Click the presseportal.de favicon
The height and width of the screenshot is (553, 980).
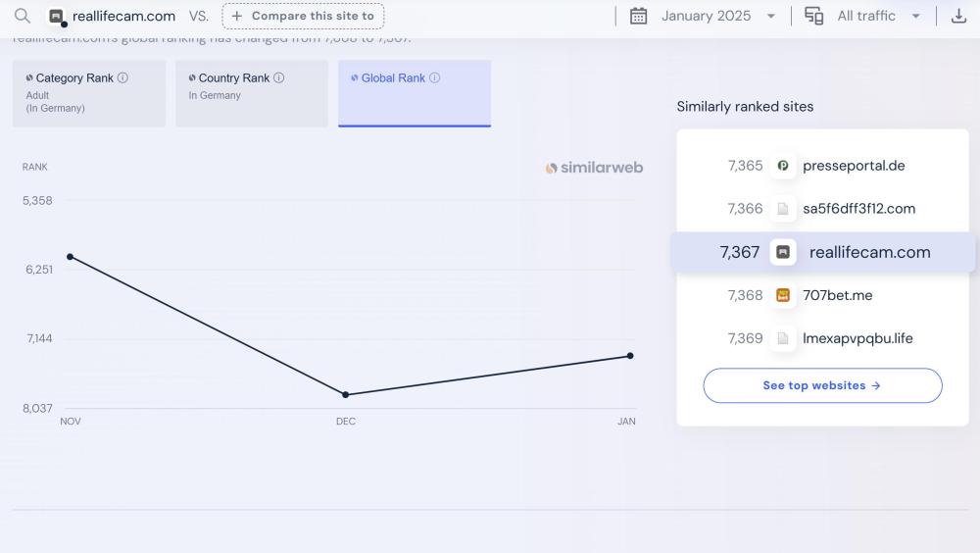point(783,166)
